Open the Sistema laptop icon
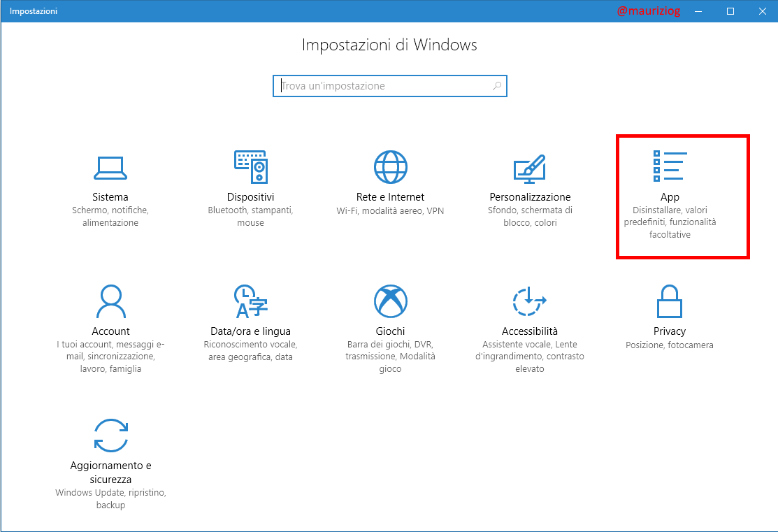This screenshot has height=532, width=778. (110, 168)
